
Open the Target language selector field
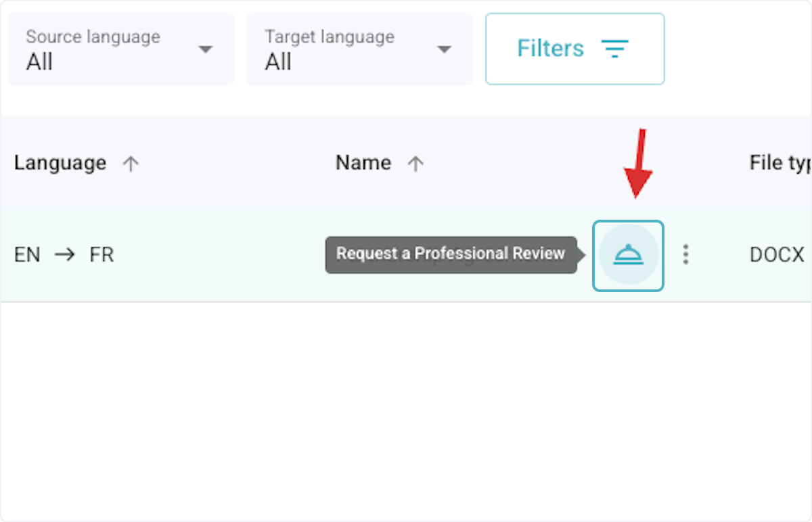click(x=345, y=49)
